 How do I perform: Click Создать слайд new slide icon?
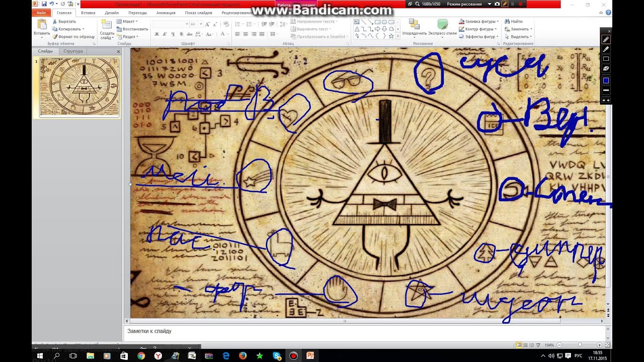point(107,25)
